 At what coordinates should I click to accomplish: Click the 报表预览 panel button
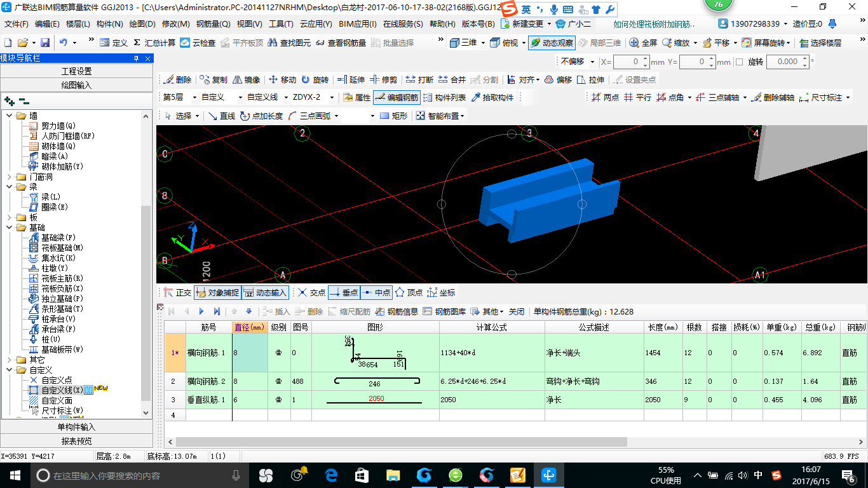click(76, 441)
